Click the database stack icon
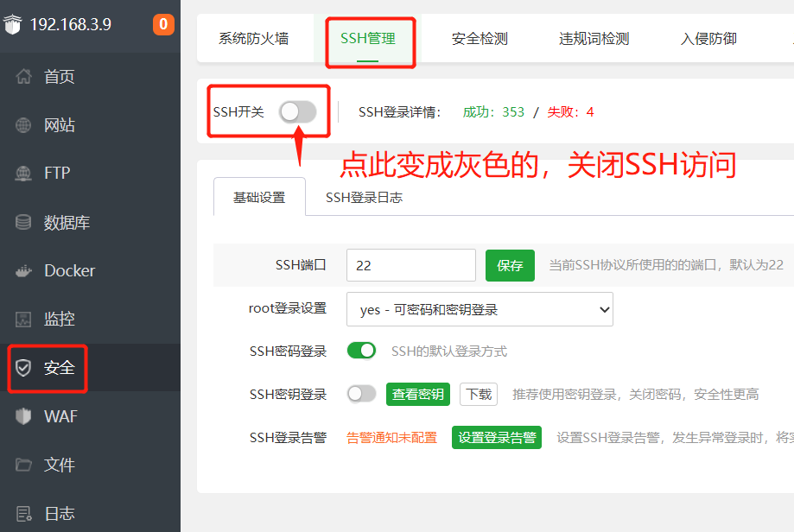 23,222
